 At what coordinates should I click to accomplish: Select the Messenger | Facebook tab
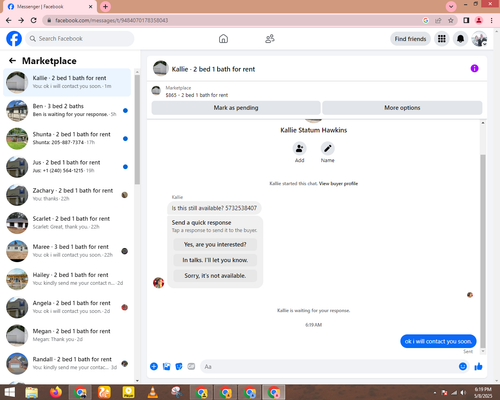click(50, 6)
